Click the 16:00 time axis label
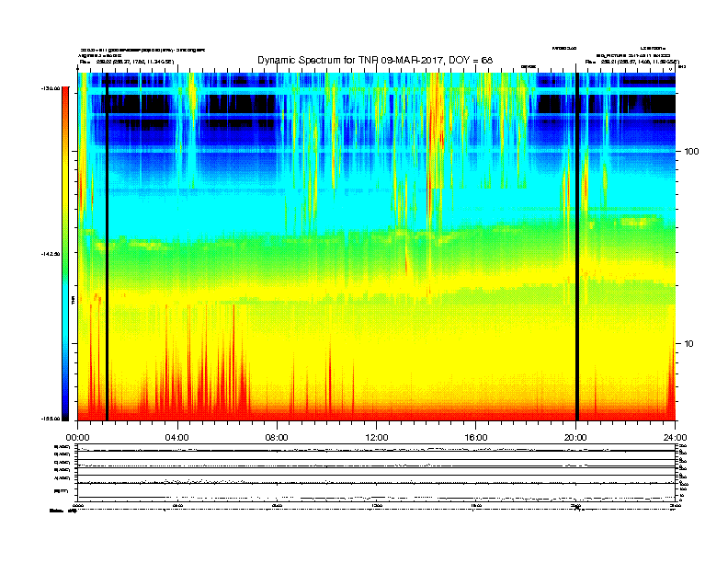 click(x=476, y=438)
